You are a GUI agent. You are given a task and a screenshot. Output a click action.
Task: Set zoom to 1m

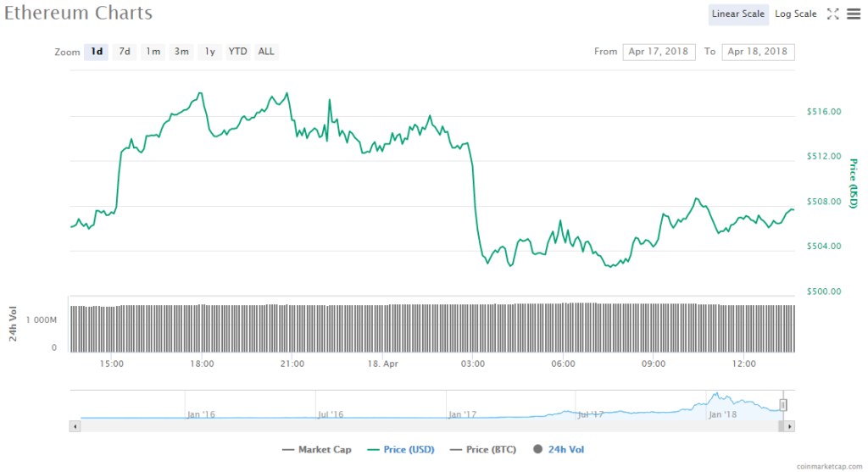coord(153,52)
